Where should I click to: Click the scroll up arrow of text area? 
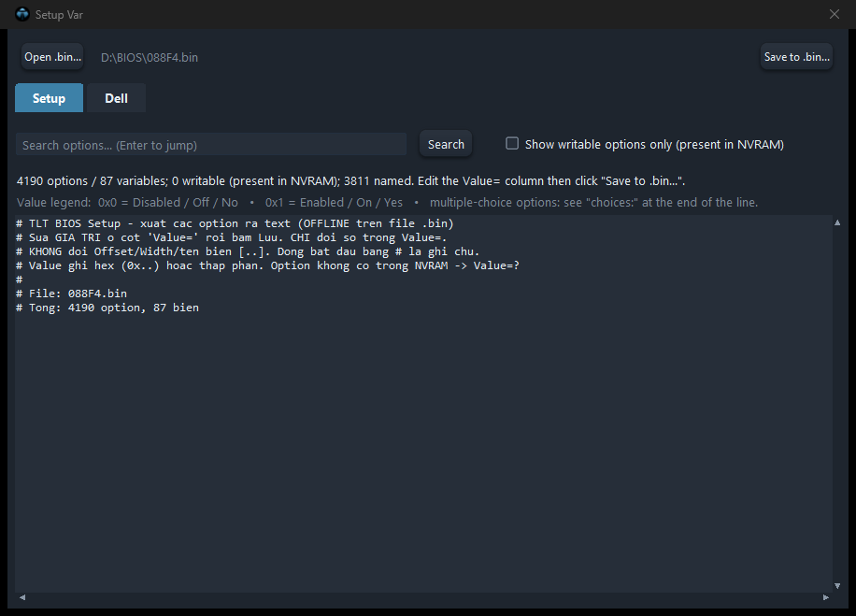tap(837, 222)
